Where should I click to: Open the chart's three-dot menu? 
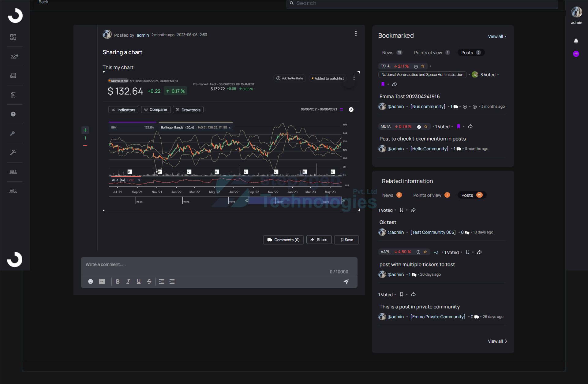(354, 78)
